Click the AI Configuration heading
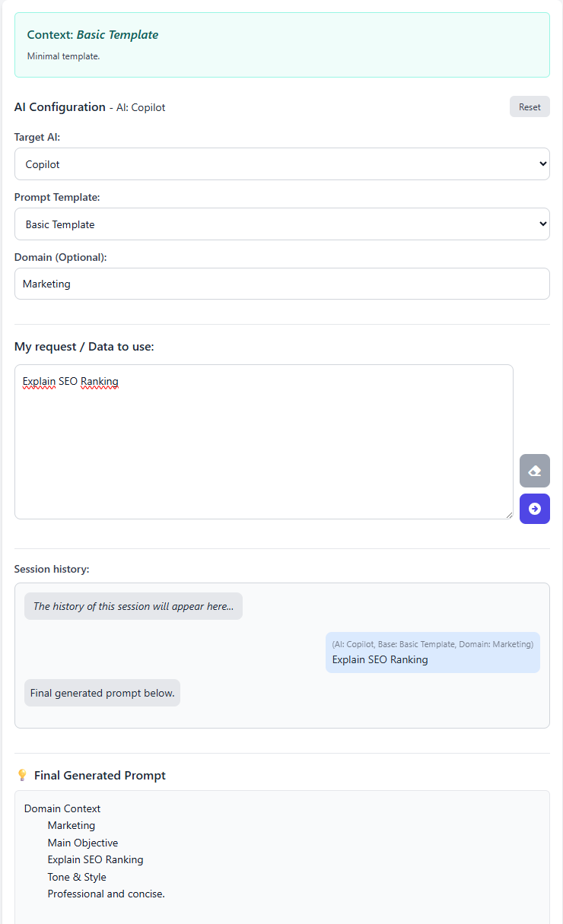The image size is (563, 924). tap(59, 106)
